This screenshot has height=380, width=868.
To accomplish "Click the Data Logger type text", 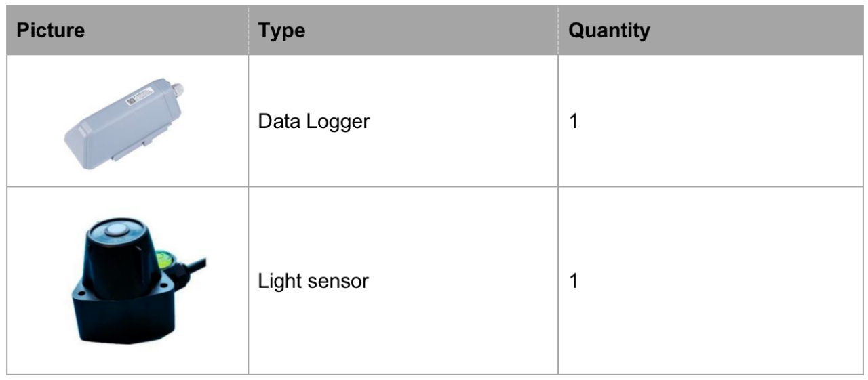I will (x=313, y=124).
